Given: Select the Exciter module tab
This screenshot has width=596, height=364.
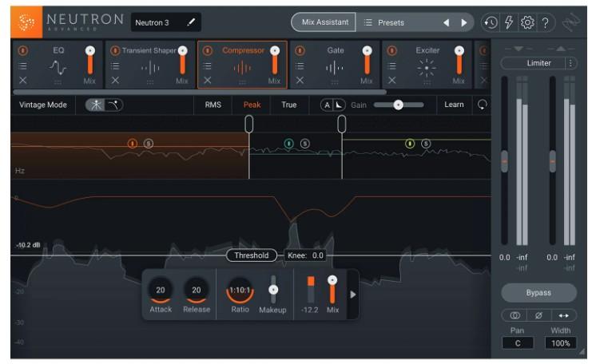Looking at the screenshot, I should click(427, 65).
